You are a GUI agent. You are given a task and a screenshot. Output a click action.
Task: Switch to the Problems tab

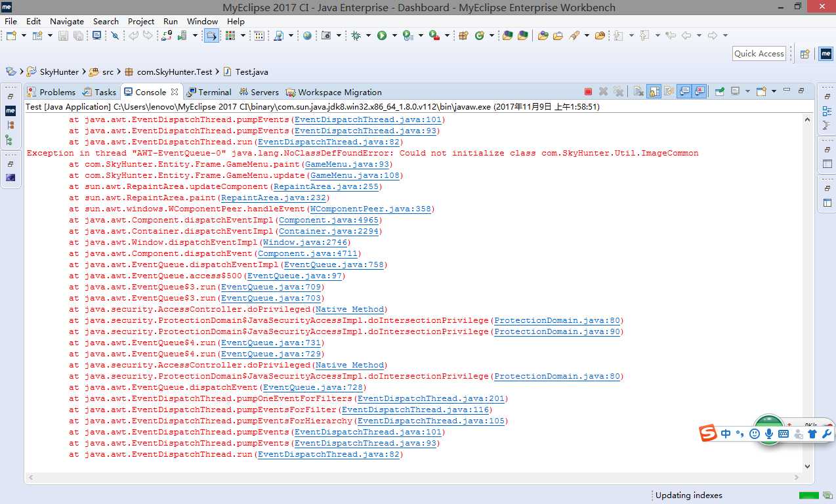point(51,92)
